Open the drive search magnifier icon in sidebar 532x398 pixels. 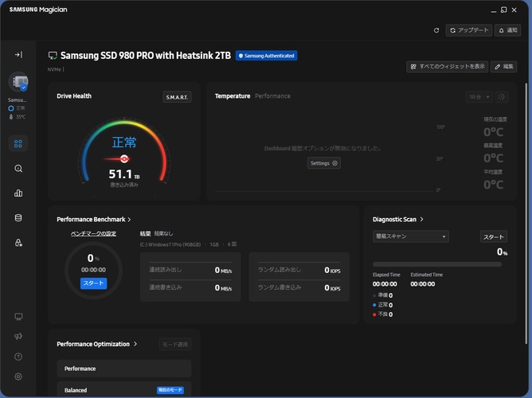(18, 169)
